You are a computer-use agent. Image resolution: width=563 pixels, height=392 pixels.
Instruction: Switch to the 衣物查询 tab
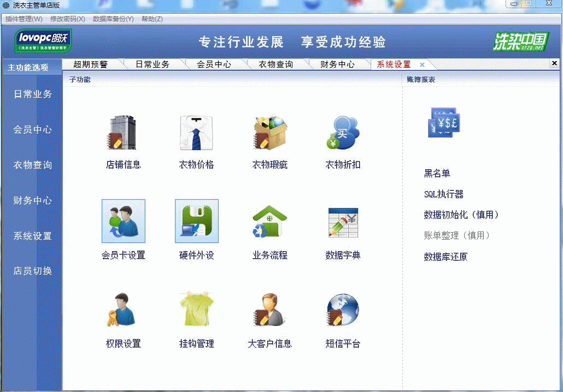pyautogui.click(x=275, y=64)
